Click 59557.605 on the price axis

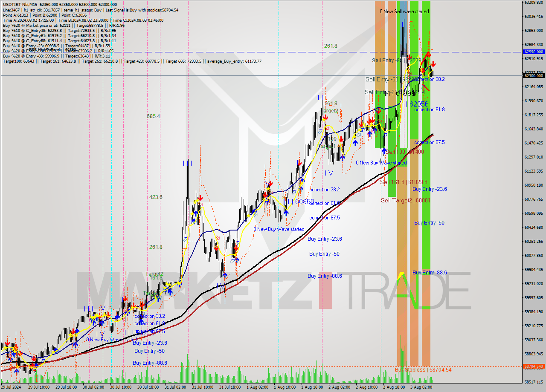coord(534,298)
